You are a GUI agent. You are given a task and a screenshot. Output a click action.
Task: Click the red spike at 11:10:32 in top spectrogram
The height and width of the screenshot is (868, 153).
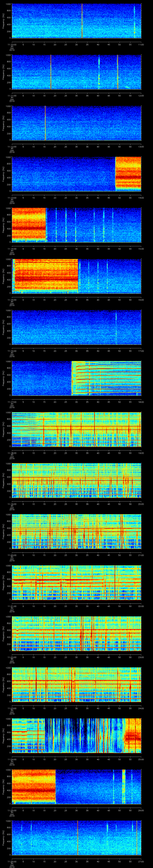point(82,21)
